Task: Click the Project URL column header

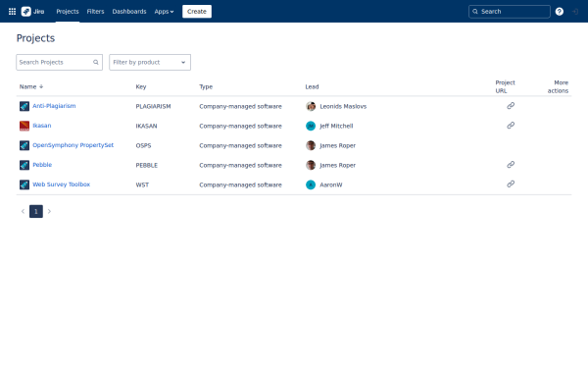Action: tap(505, 86)
